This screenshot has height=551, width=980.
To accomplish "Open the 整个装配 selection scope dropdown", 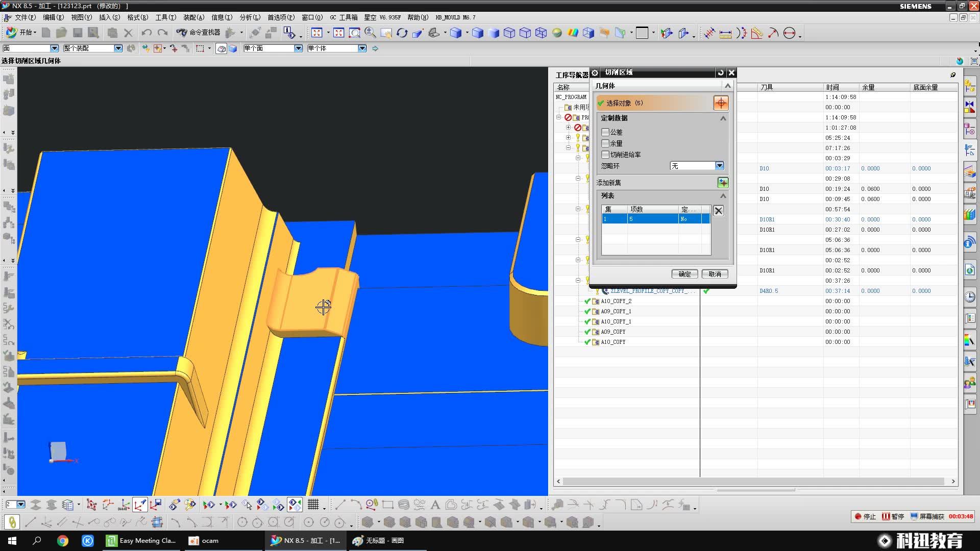I will point(118,48).
